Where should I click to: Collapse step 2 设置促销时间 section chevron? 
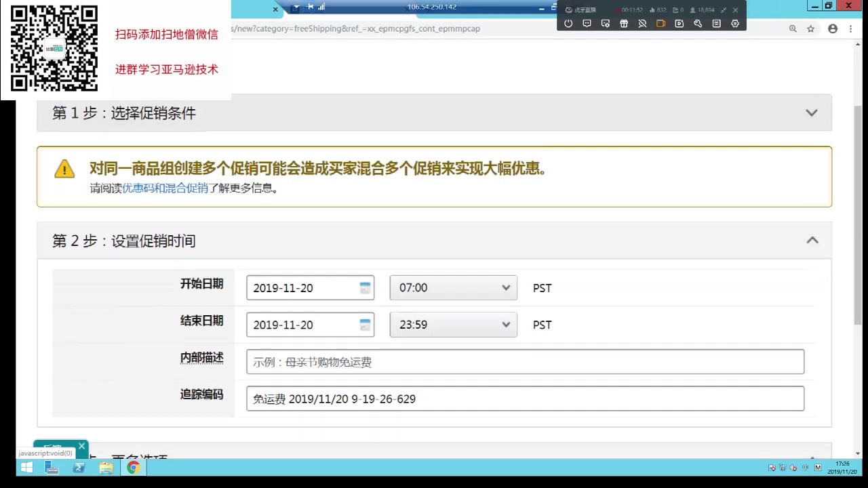coord(812,240)
